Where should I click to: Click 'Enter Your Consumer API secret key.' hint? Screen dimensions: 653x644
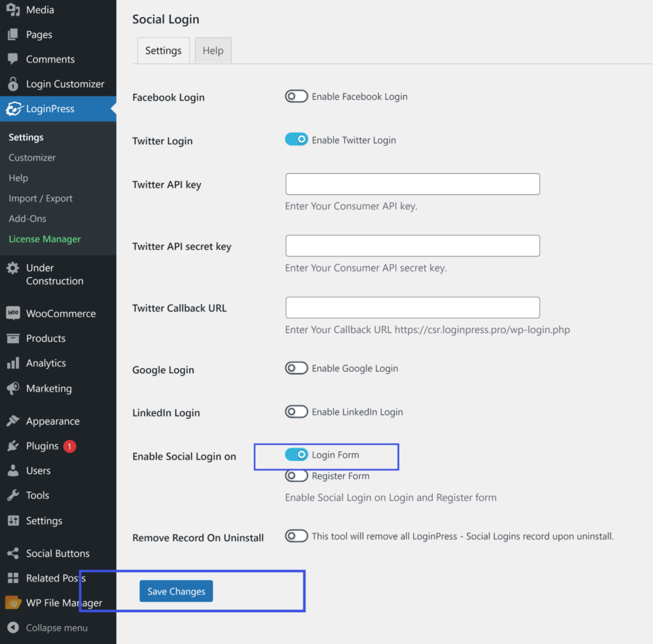[365, 268]
